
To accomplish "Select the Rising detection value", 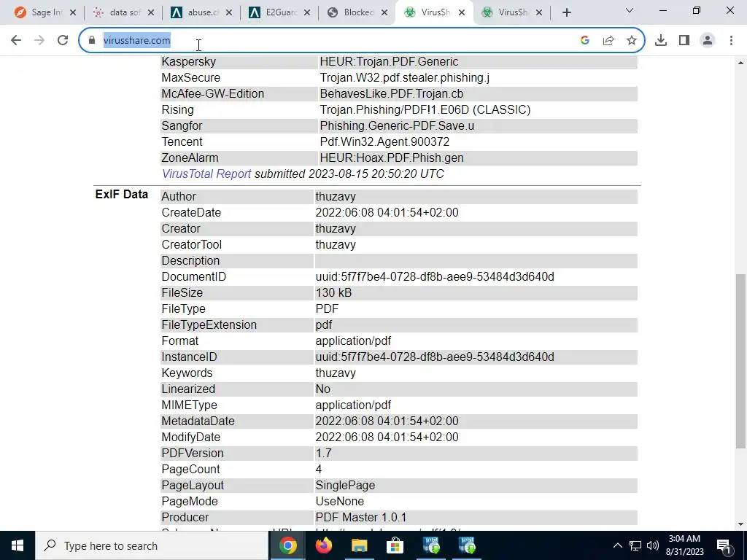I will [x=425, y=110].
